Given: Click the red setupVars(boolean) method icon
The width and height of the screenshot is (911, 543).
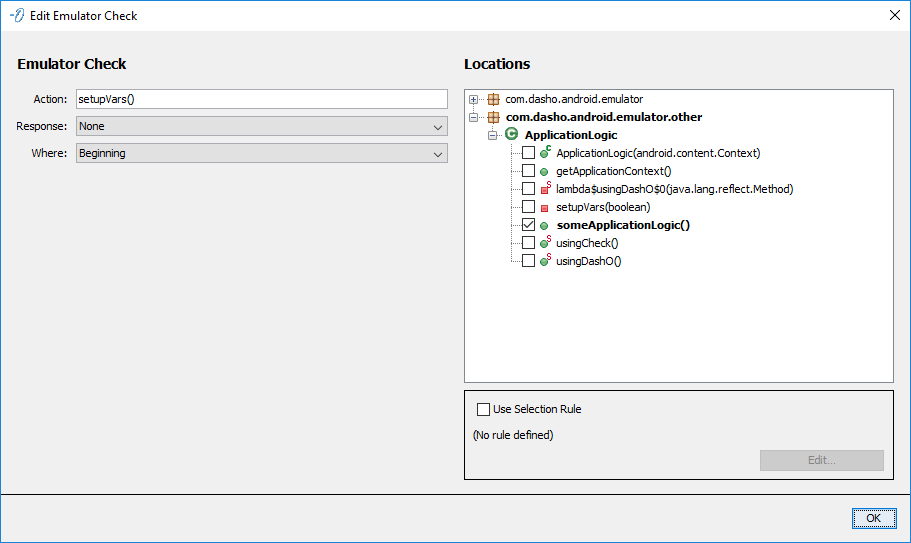Looking at the screenshot, I should click(545, 207).
